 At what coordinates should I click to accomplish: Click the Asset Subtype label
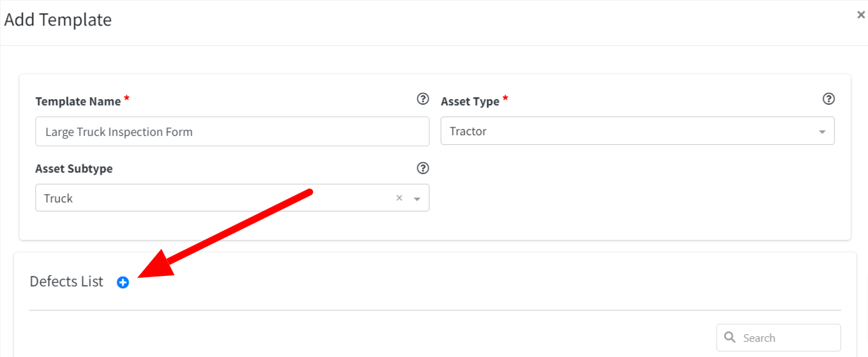(74, 168)
